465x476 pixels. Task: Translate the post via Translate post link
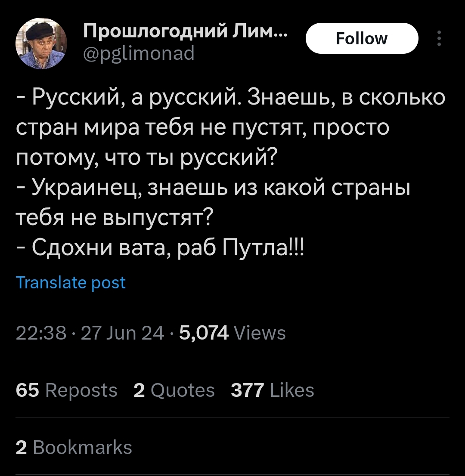point(71,283)
